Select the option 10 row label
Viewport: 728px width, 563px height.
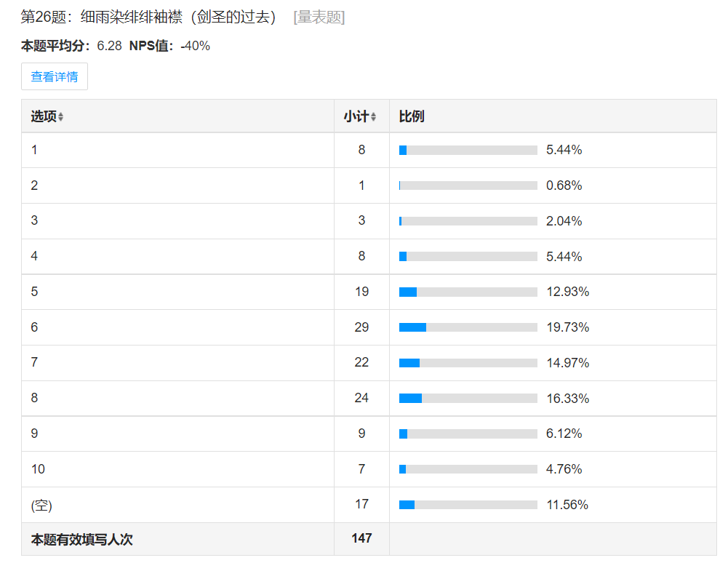[38, 469]
